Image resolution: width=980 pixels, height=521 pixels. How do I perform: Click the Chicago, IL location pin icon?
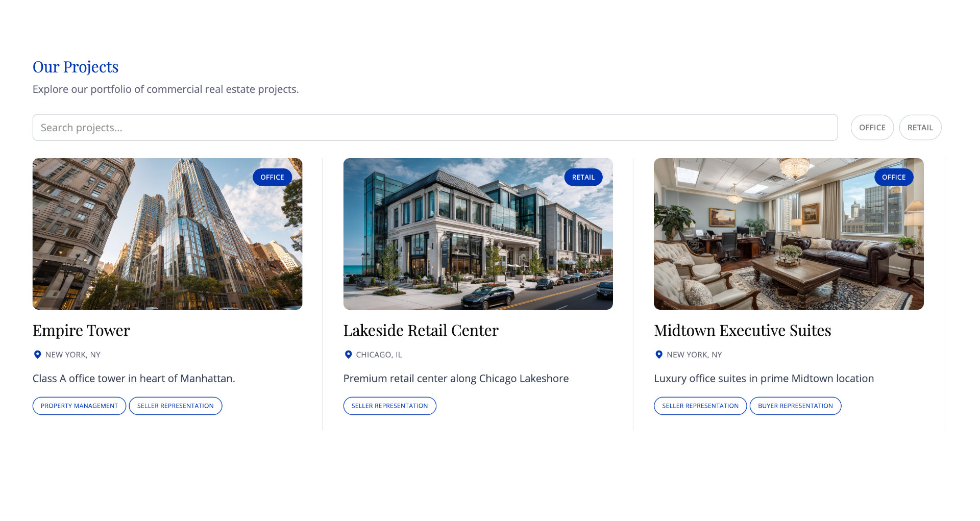pyautogui.click(x=348, y=355)
